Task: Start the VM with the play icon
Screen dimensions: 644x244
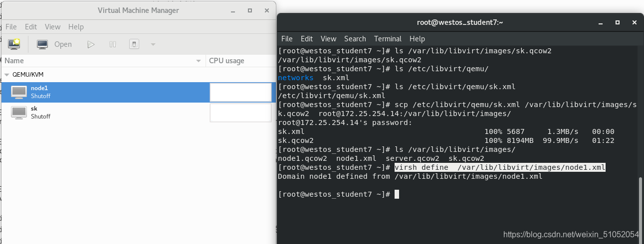Action: 91,44
